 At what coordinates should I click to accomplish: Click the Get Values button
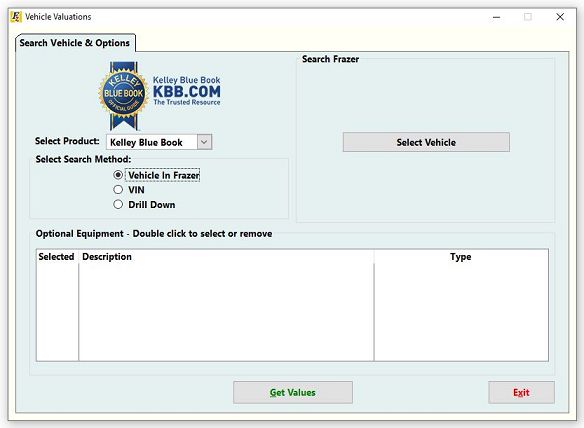pyautogui.click(x=293, y=392)
